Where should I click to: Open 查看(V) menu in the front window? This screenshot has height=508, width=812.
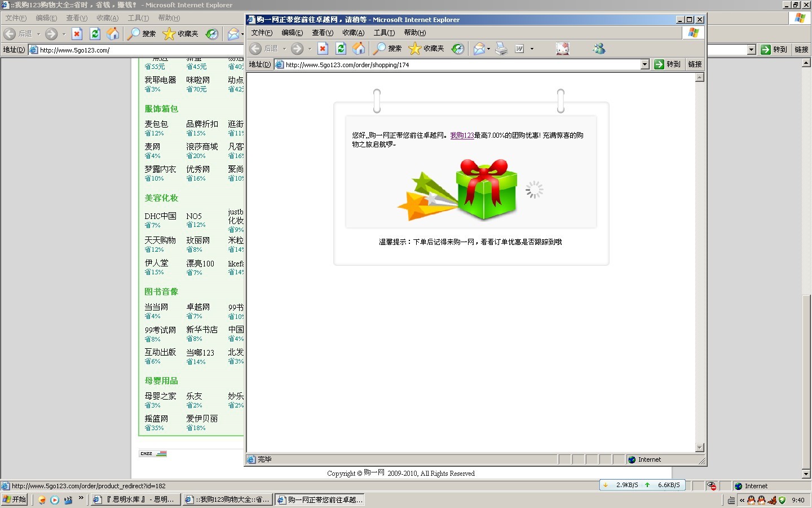323,33
